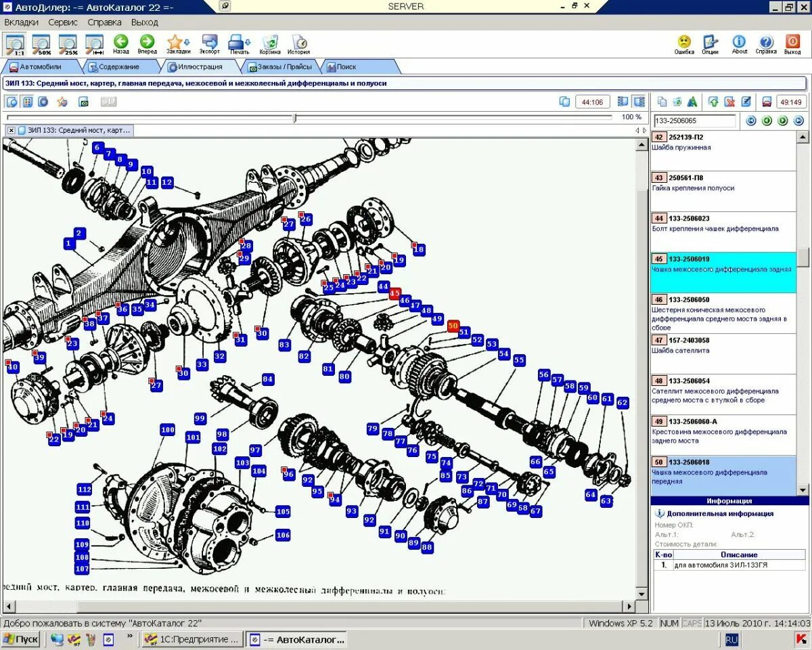The width and height of the screenshot is (812, 650).
Task: Click the red X delete icon
Action: click(729, 102)
